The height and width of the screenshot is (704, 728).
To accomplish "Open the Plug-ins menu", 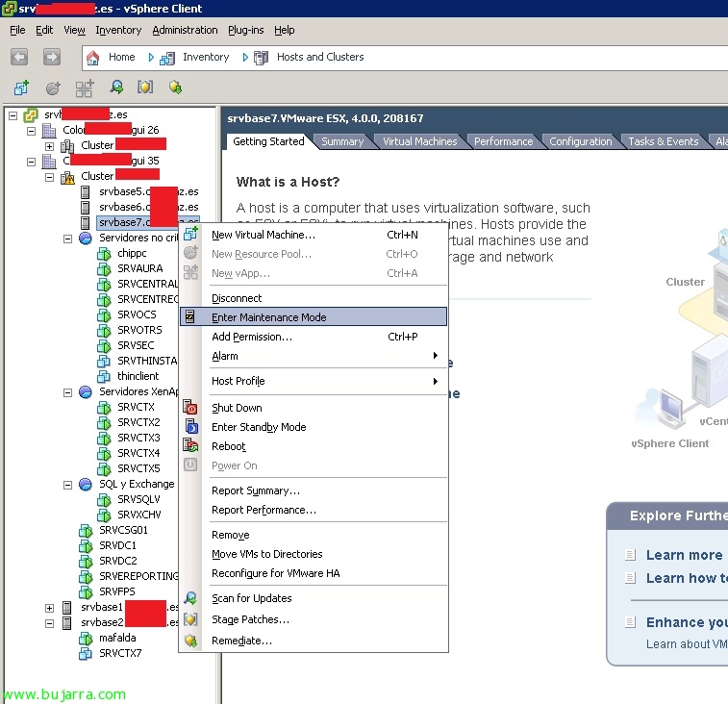I will pos(245,30).
